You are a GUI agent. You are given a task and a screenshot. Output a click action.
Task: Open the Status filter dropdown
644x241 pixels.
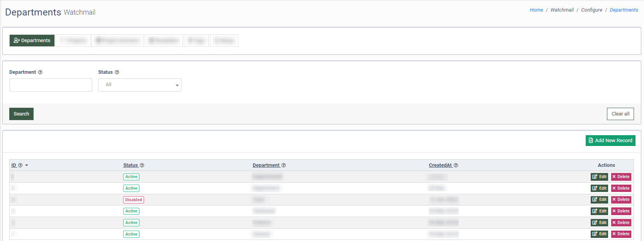[139, 85]
